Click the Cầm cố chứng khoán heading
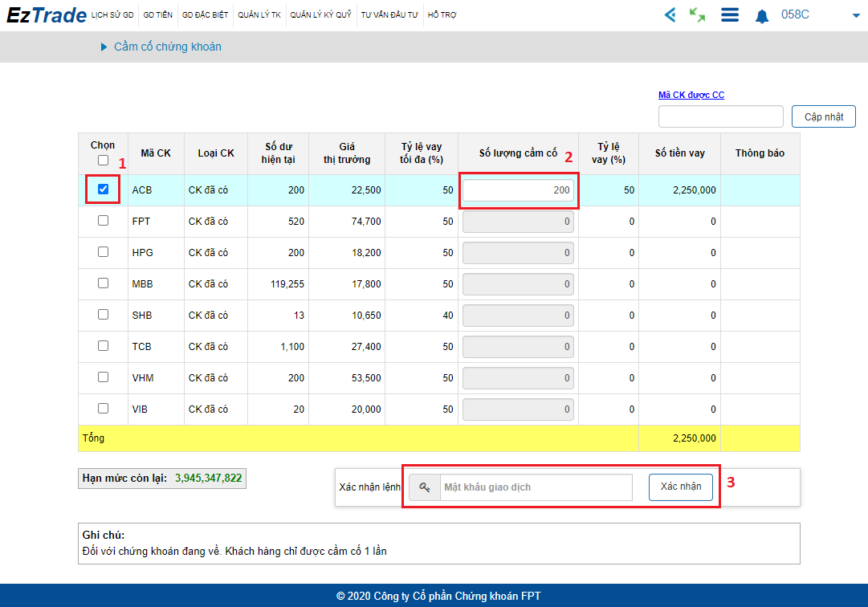 [x=168, y=47]
